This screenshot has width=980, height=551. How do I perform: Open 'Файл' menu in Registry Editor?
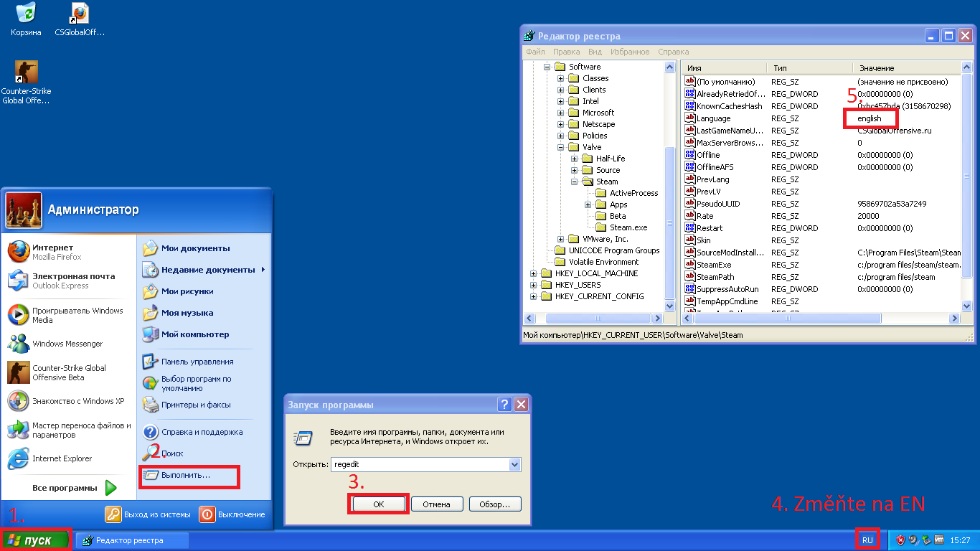pos(535,52)
